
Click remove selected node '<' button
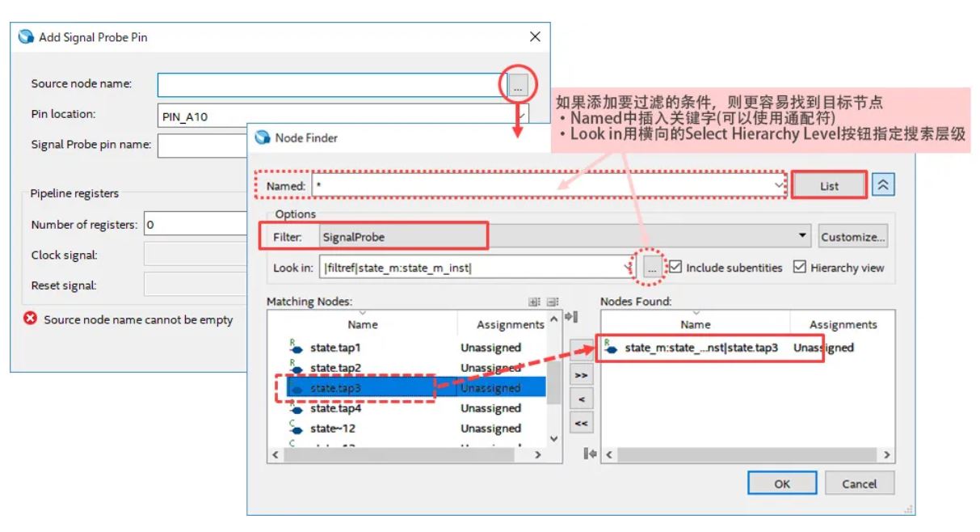(x=581, y=399)
